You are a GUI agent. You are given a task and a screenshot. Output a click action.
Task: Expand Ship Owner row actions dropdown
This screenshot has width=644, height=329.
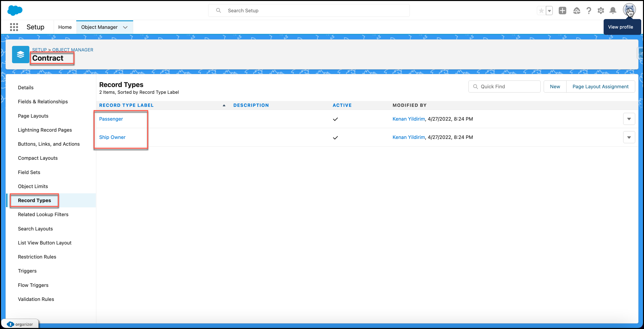[x=629, y=137]
